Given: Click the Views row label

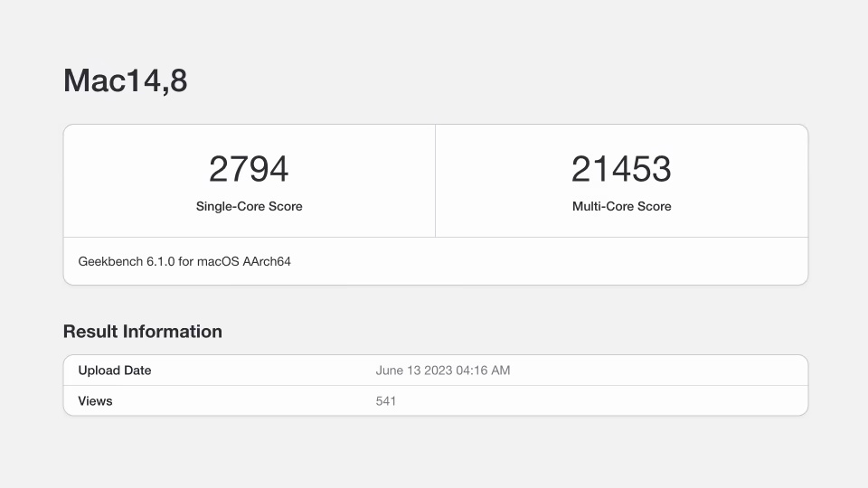Looking at the screenshot, I should (96, 401).
